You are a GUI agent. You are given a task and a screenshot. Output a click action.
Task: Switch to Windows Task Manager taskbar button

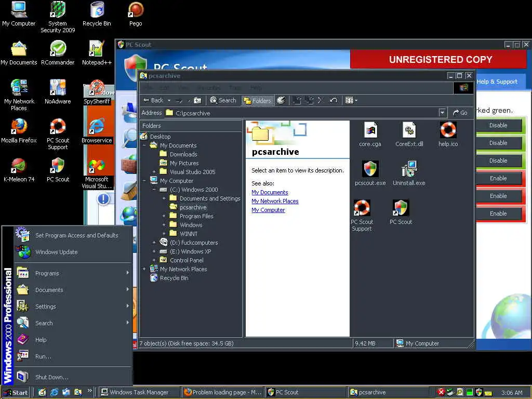[x=139, y=392]
